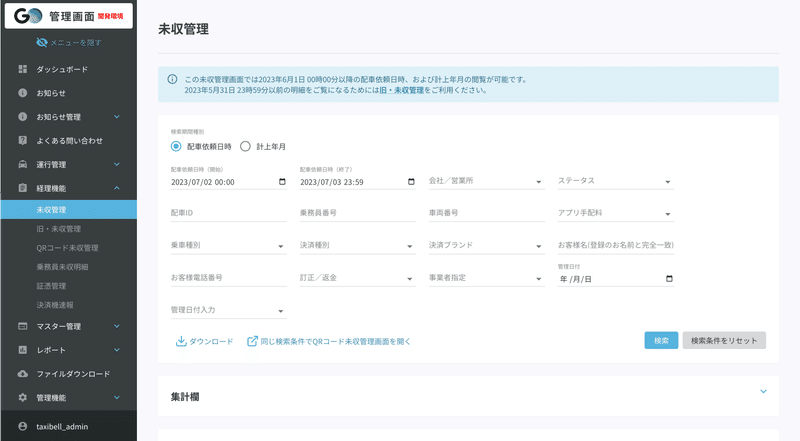Click 検索条件をリセット button
Screen dimensions: 800x441
click(x=724, y=340)
